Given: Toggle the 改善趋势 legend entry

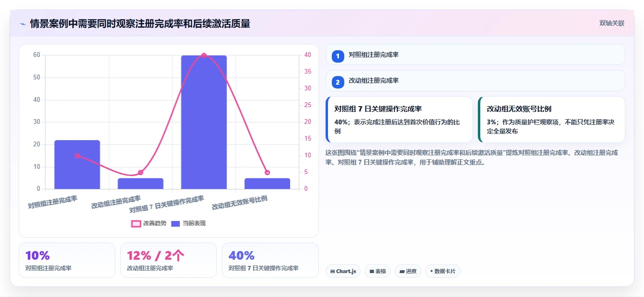Looking at the screenshot, I should (x=149, y=223).
